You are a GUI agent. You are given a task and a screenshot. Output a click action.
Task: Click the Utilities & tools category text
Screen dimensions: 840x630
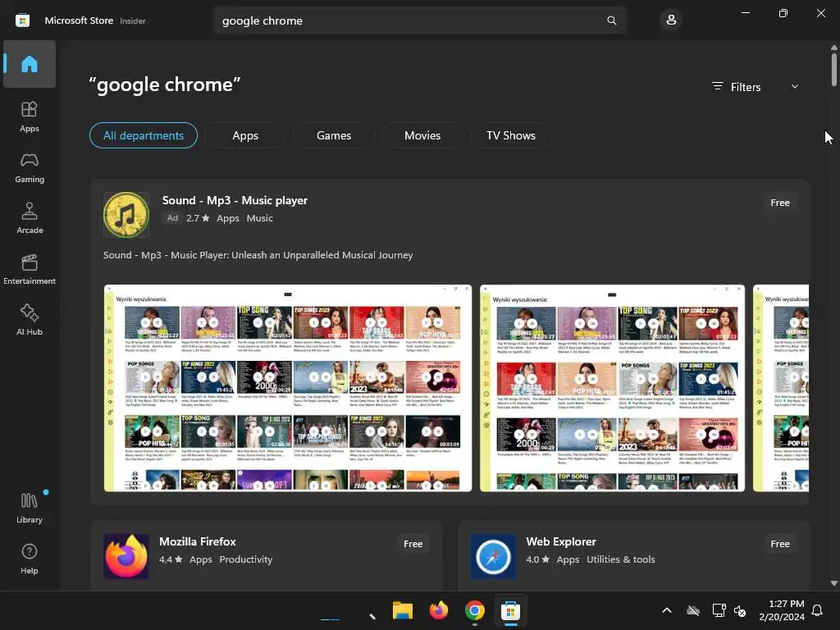[x=620, y=559]
